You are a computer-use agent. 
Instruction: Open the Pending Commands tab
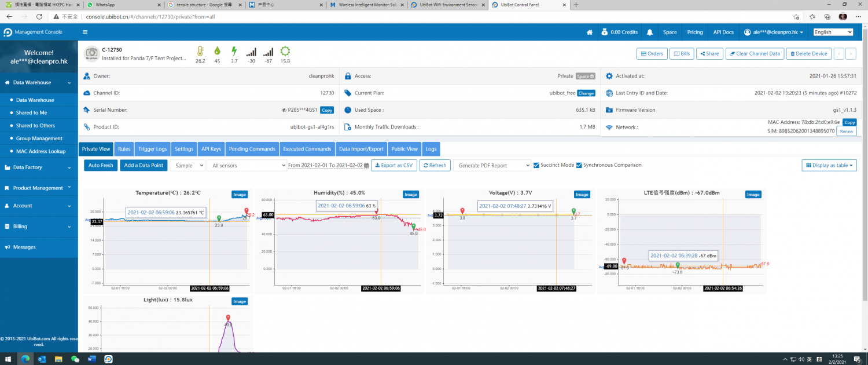click(252, 149)
